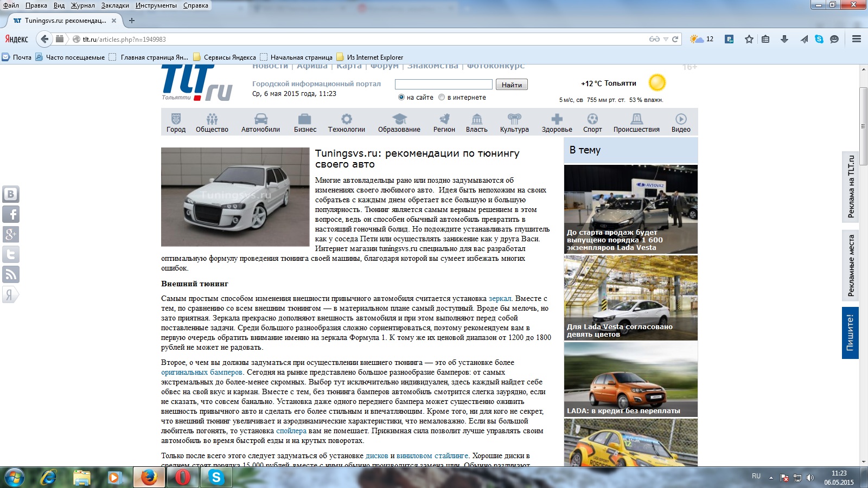Open the white tuned car article image

tap(235, 197)
